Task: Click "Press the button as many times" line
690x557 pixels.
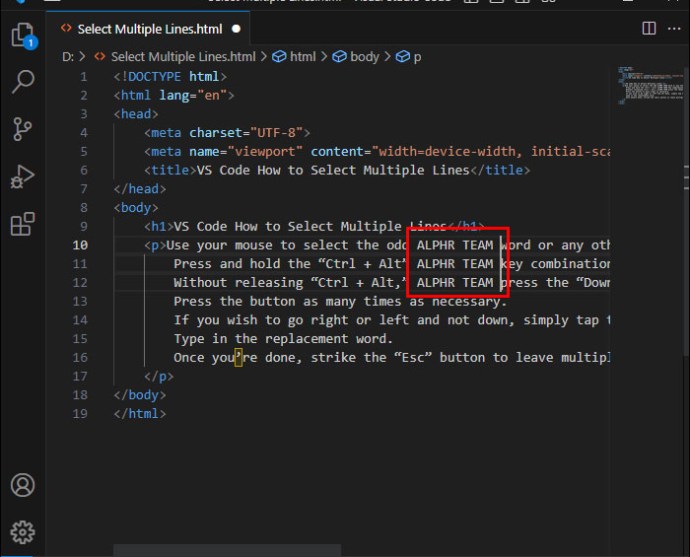Action: 341,301
